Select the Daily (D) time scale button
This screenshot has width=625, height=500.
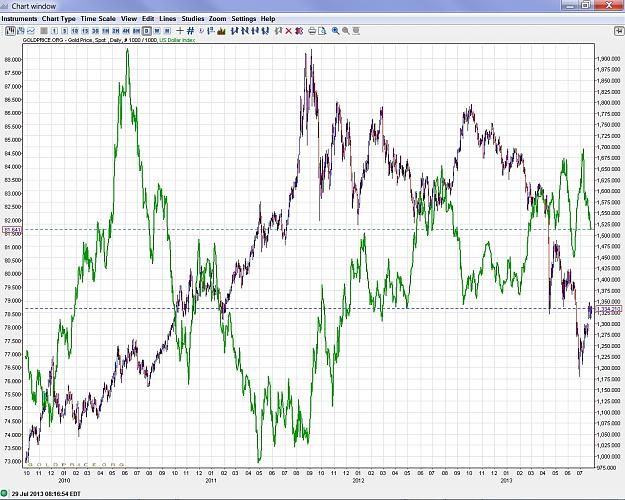147,31
